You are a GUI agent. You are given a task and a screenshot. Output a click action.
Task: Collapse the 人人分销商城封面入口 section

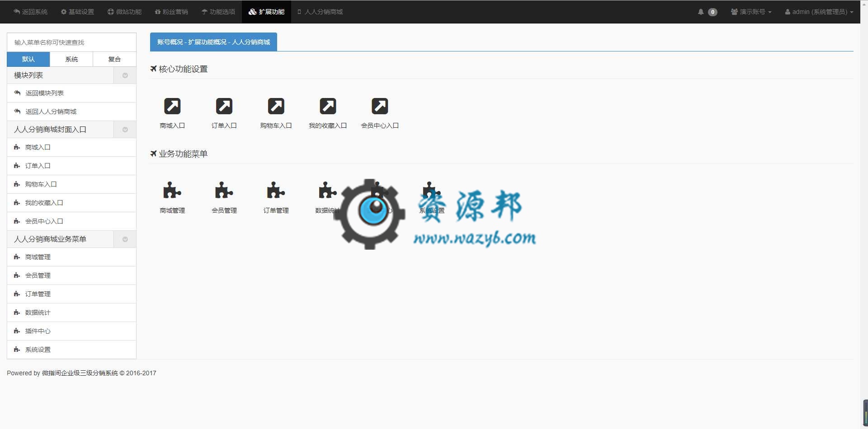pyautogui.click(x=125, y=130)
